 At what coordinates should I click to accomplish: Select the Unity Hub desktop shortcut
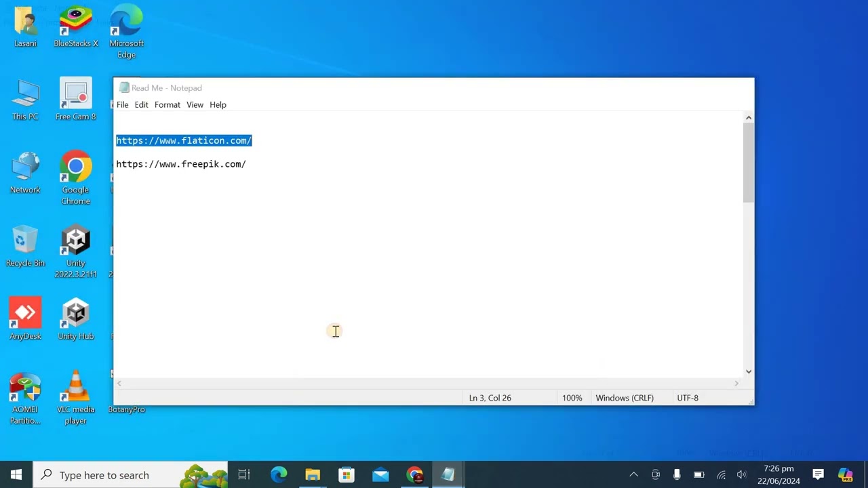76,320
